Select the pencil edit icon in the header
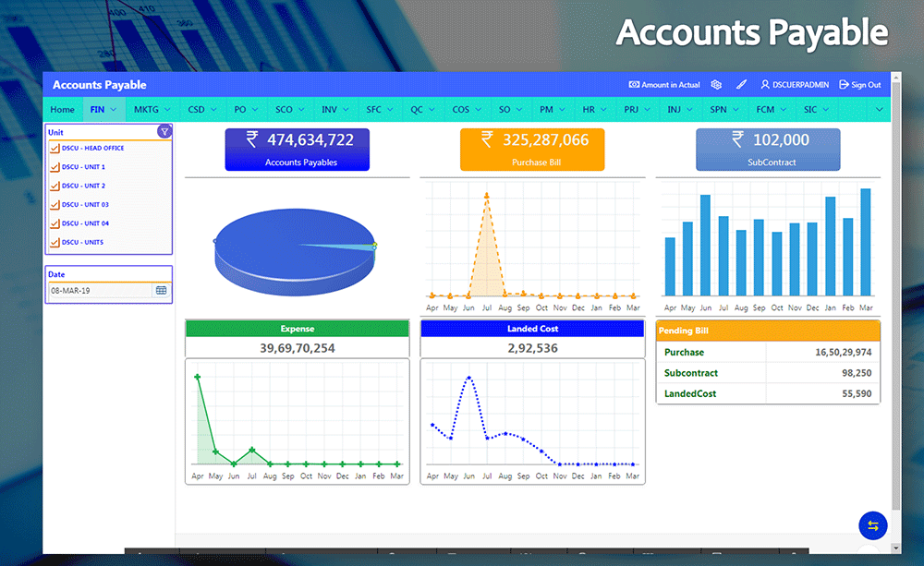The width and height of the screenshot is (924, 566). point(741,84)
